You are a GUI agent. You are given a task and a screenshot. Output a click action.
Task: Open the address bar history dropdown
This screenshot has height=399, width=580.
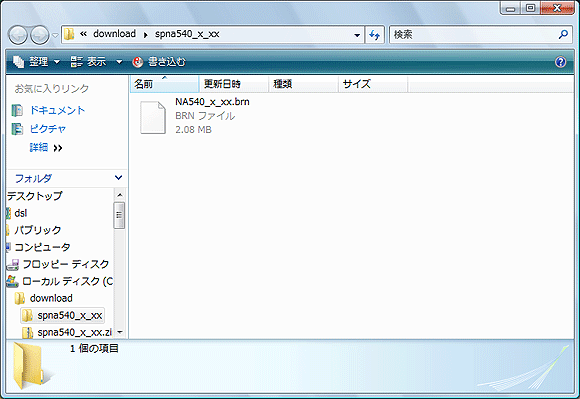357,35
